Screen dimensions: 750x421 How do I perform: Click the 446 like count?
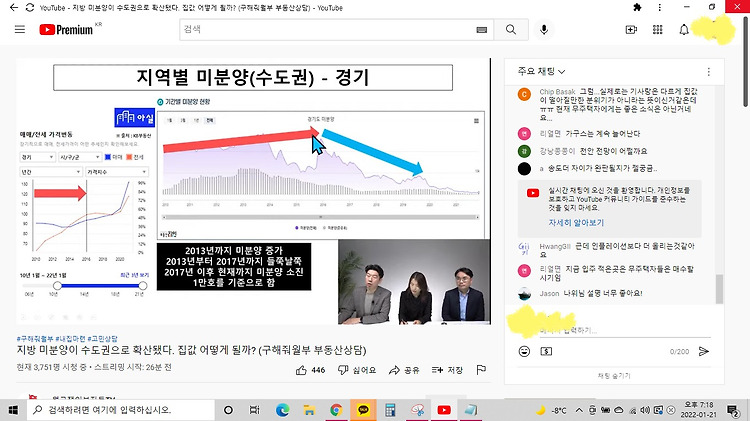coord(318,370)
